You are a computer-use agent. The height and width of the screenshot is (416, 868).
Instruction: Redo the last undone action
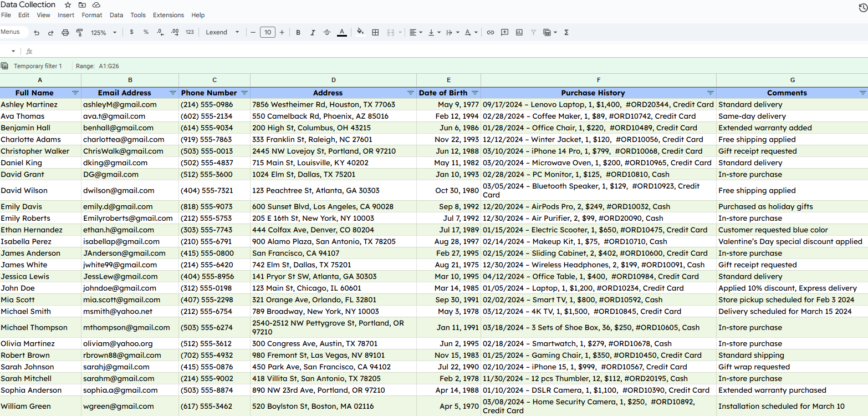[50, 33]
